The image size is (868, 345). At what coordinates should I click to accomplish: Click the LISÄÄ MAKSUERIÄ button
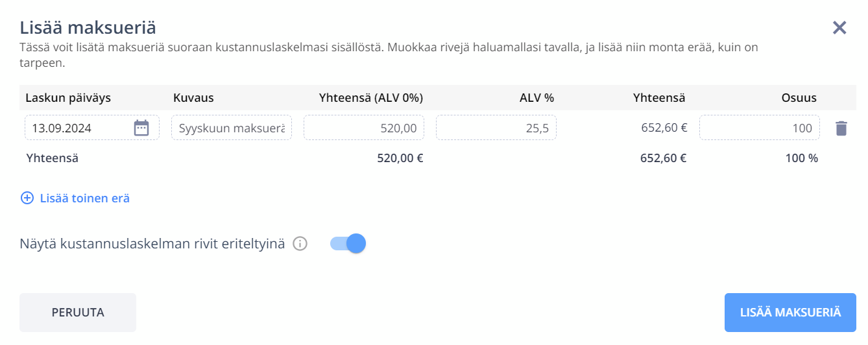790,313
